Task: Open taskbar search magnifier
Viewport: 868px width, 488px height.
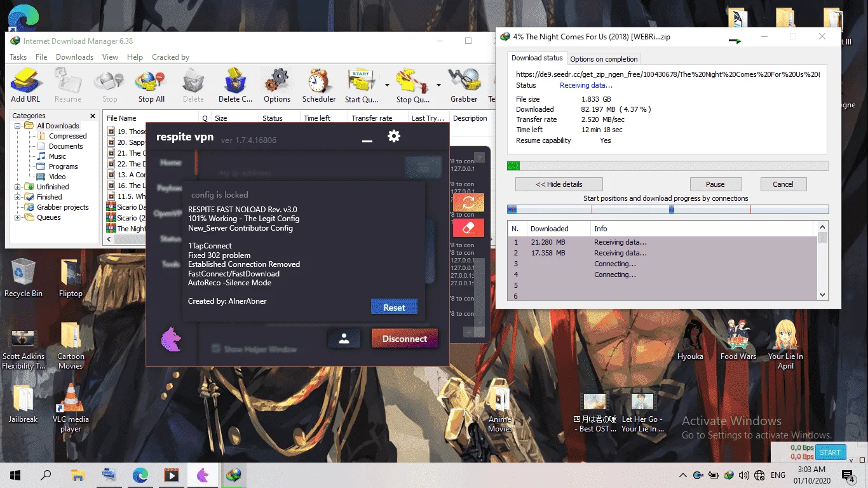Action: [46, 475]
